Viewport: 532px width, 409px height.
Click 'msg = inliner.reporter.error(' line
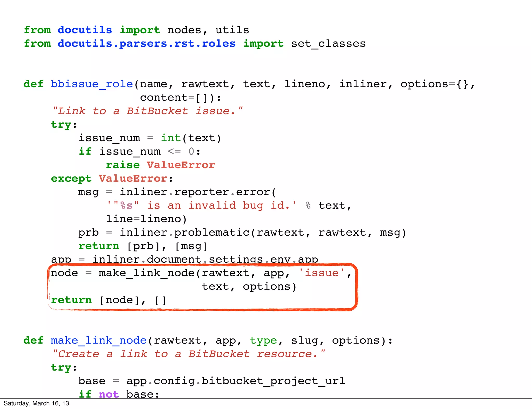(x=177, y=192)
